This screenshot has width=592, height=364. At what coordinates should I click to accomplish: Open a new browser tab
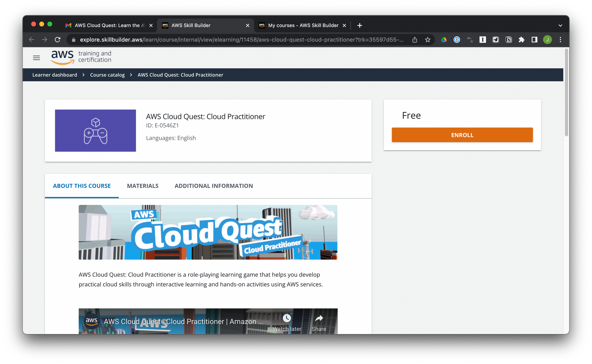point(360,25)
